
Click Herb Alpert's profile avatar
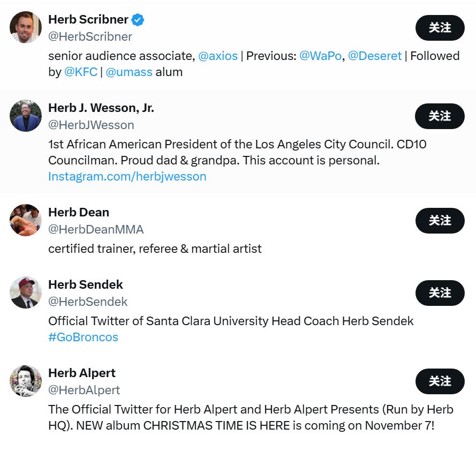(26, 381)
